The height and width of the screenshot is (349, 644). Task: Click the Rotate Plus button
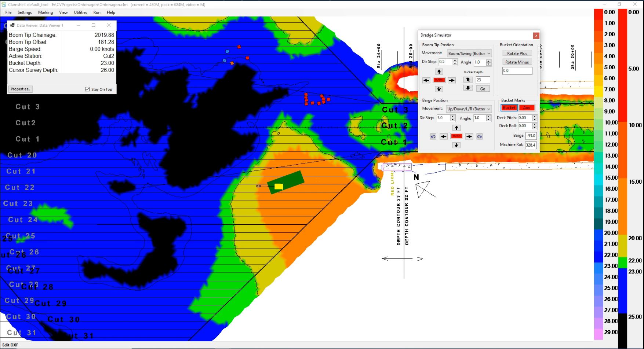[x=517, y=54]
